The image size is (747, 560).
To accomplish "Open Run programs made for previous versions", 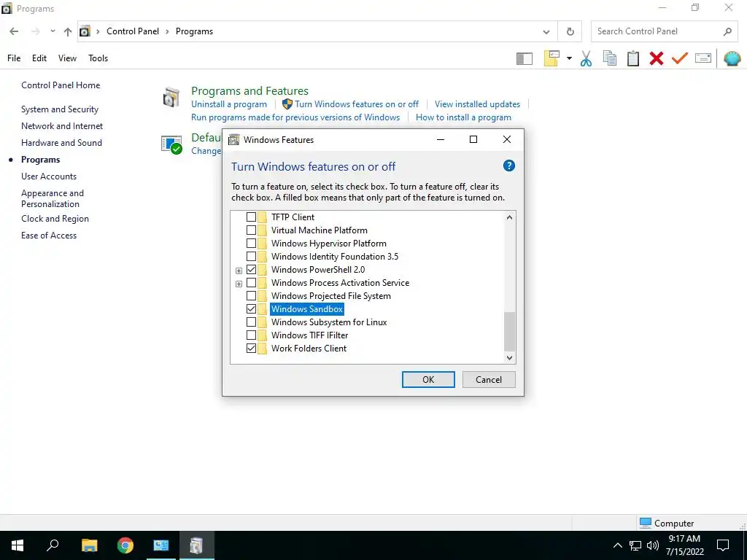I will click(295, 117).
